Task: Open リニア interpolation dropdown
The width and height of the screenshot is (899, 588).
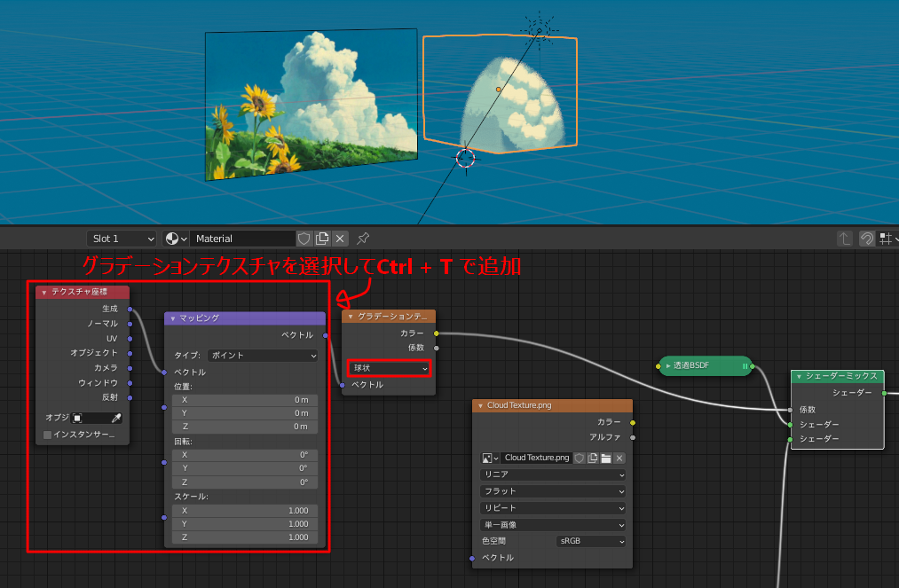Action: click(553, 474)
